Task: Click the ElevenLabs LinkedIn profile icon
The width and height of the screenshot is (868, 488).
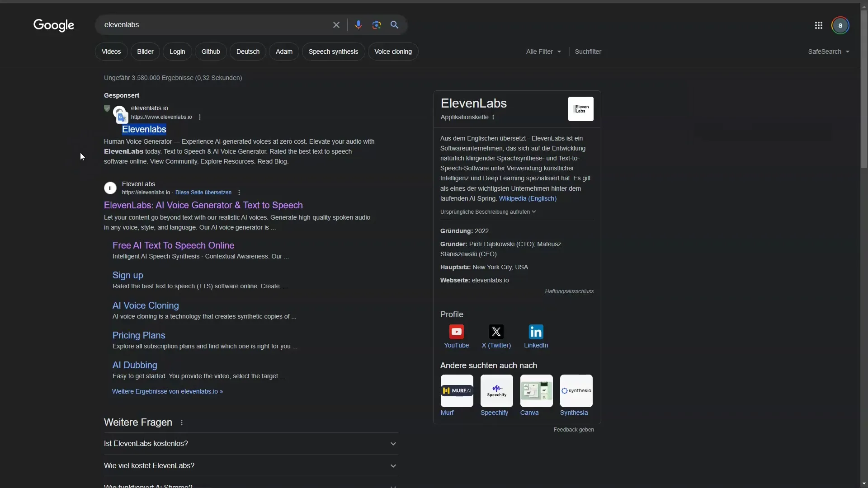Action: point(536,332)
